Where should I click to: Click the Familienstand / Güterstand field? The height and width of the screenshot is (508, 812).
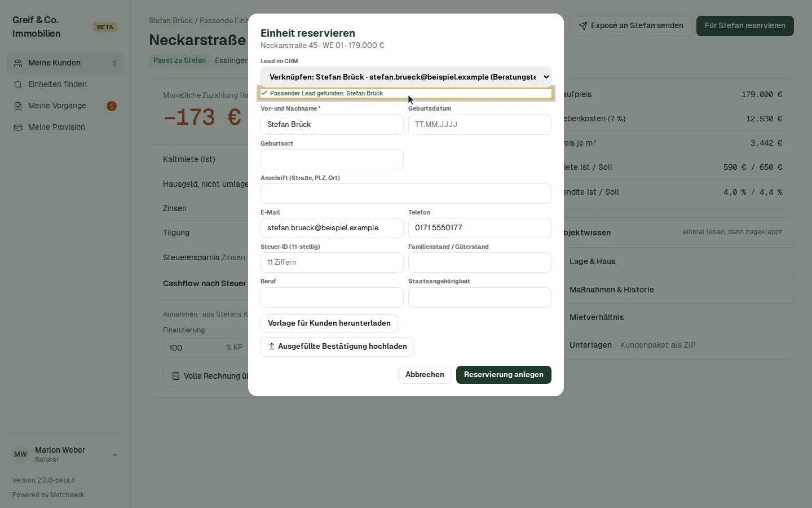tap(480, 262)
